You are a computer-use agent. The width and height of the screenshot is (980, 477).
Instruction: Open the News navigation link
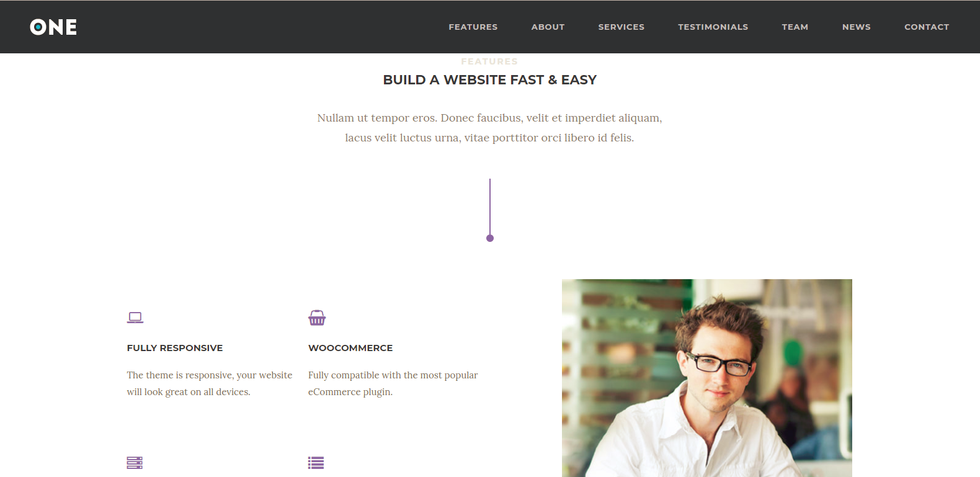pyautogui.click(x=857, y=27)
